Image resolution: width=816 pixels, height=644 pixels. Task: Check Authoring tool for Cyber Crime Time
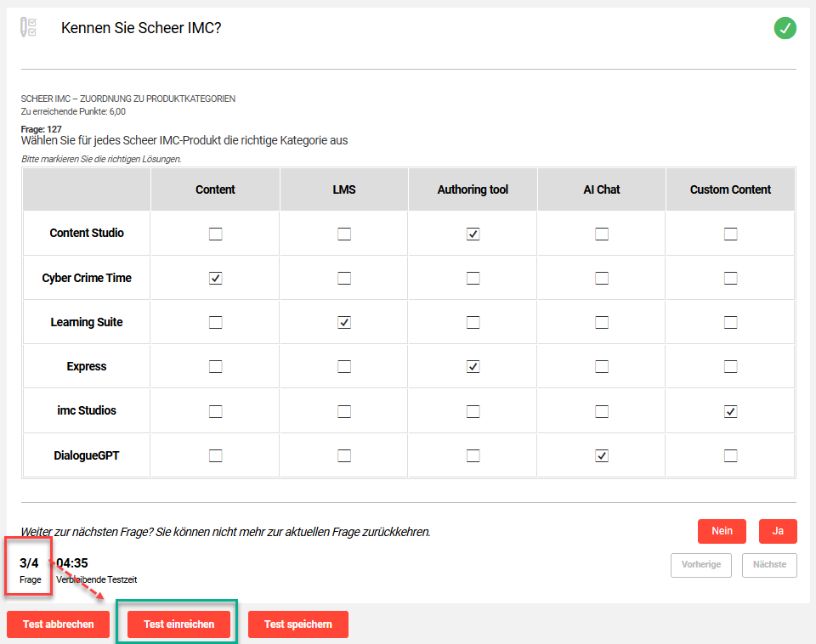473,279
